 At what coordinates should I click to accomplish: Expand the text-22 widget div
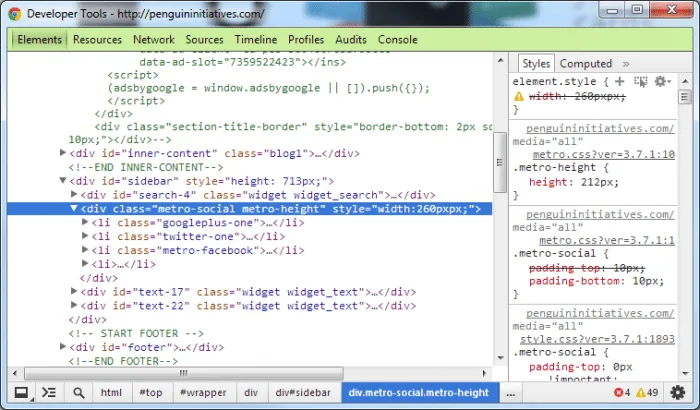click(x=74, y=305)
